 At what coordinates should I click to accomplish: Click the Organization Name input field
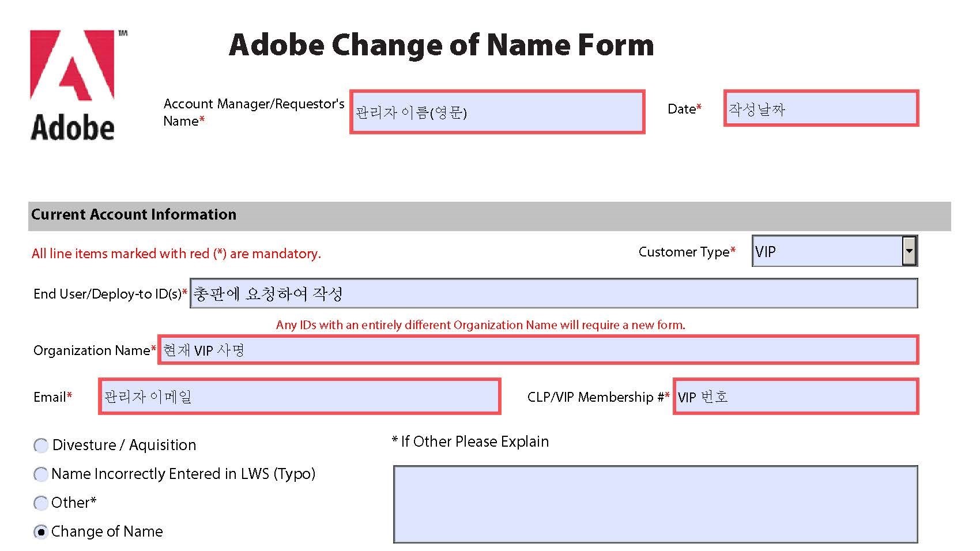point(538,350)
